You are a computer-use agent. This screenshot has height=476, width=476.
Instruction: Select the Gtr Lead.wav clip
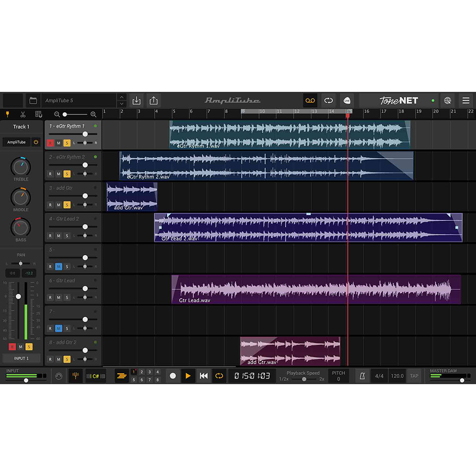pyautogui.click(x=316, y=289)
